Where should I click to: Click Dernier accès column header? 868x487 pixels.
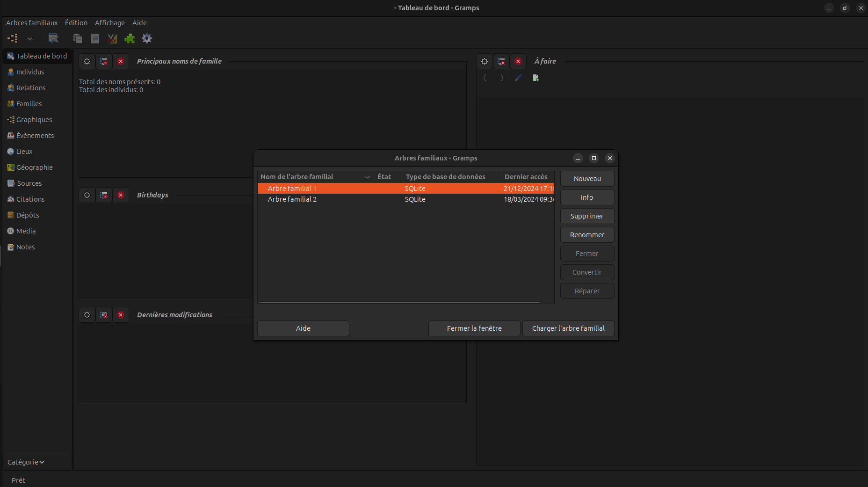pos(528,177)
